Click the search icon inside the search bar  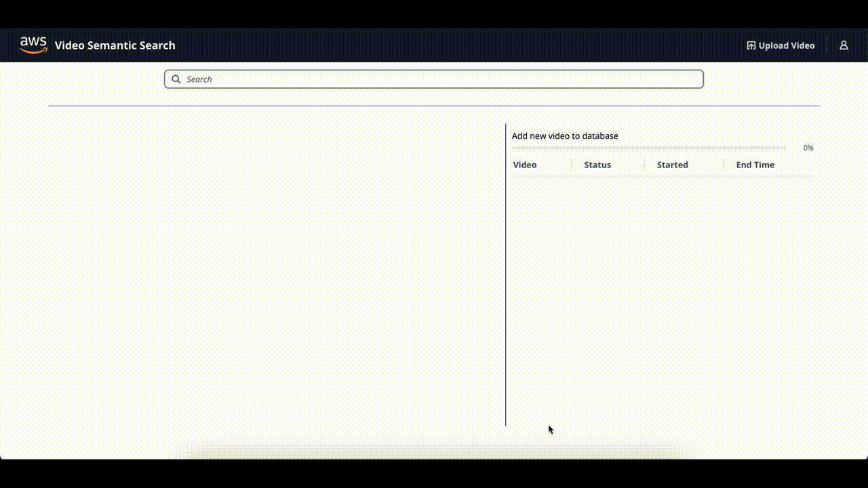(176, 79)
